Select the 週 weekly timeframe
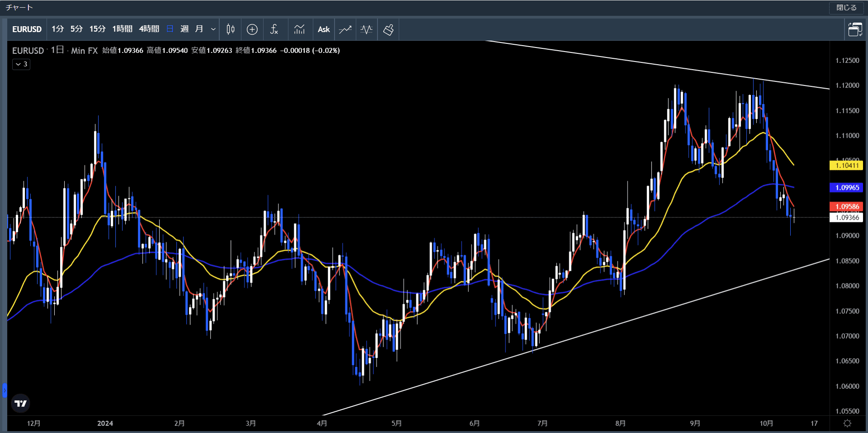868x433 pixels. 184,29
